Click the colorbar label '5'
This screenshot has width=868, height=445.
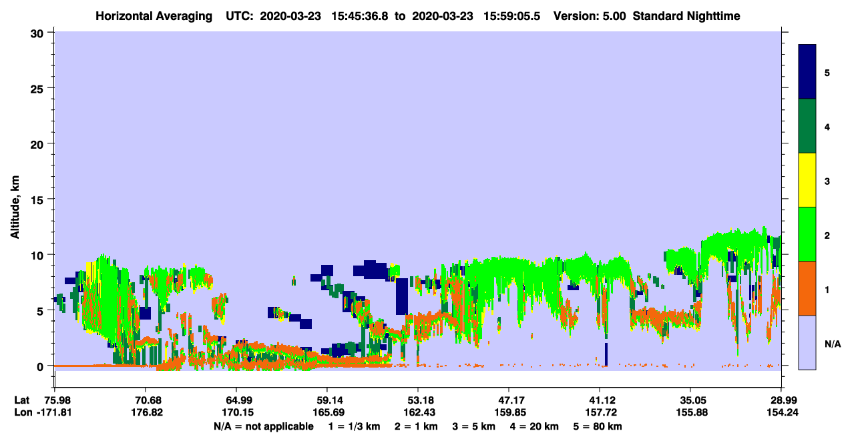827,72
